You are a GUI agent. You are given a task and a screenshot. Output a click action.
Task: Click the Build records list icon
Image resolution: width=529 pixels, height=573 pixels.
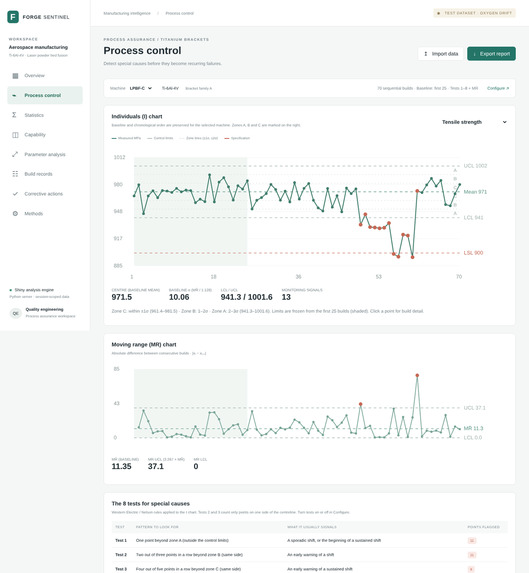point(15,174)
